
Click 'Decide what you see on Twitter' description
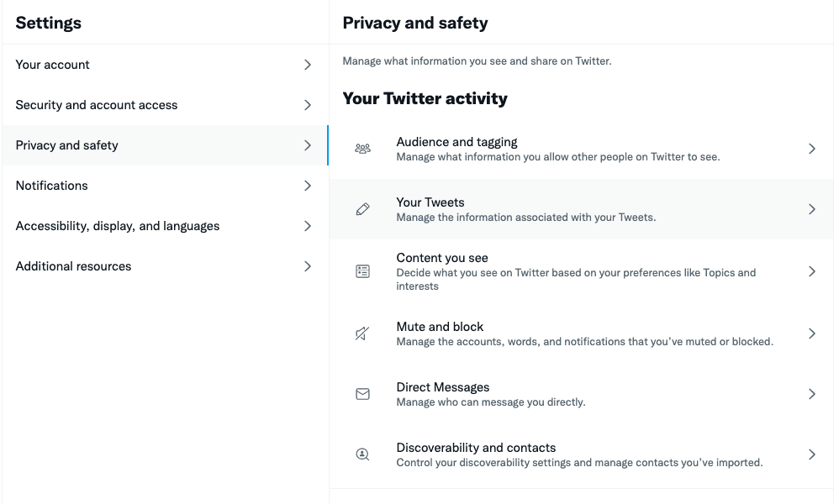point(576,279)
